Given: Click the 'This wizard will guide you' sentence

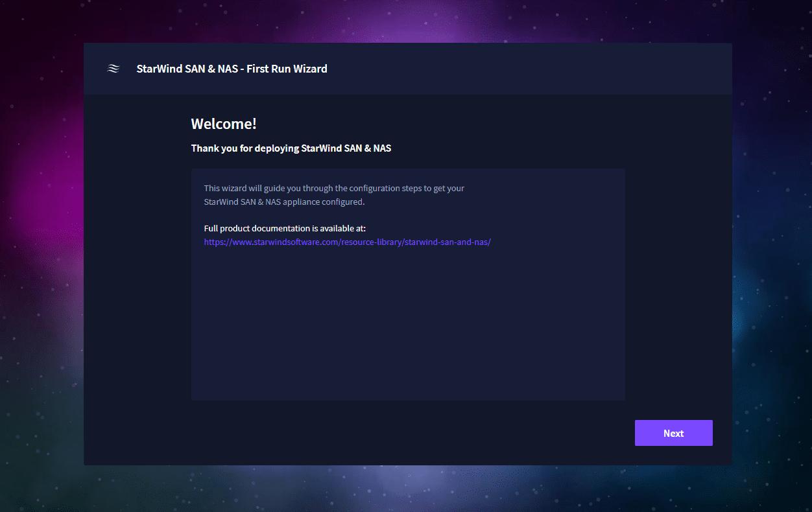Looking at the screenshot, I should 334,189.
